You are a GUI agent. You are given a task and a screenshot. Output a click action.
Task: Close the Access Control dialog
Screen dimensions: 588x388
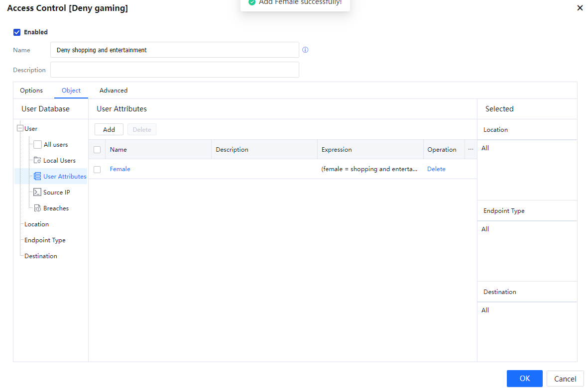click(580, 8)
